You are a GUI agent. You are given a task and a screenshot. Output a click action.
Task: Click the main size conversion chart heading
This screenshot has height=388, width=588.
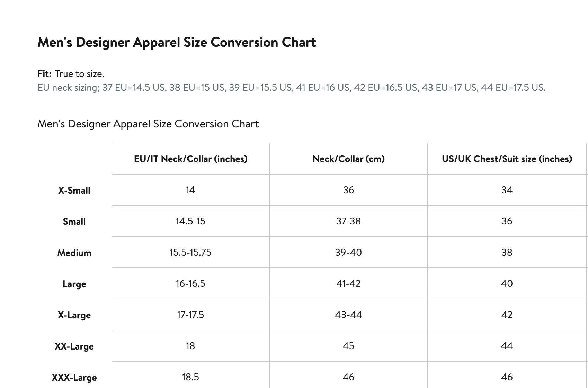[x=177, y=42]
